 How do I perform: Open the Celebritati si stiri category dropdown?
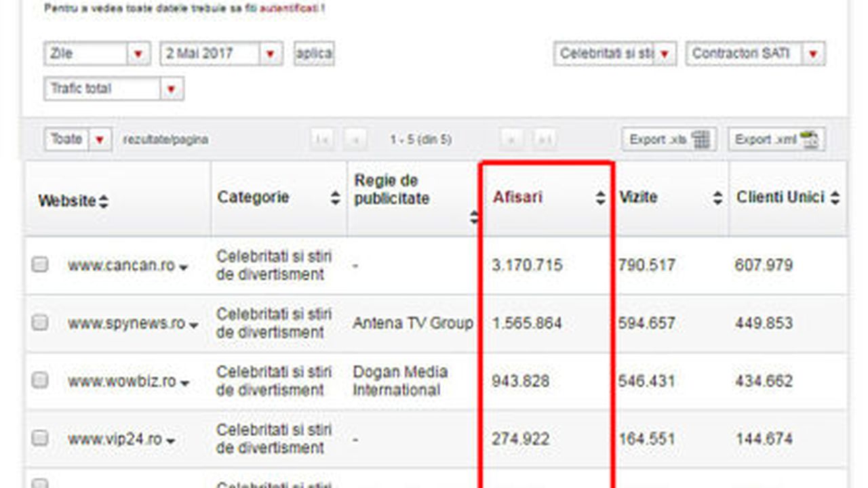(614, 54)
